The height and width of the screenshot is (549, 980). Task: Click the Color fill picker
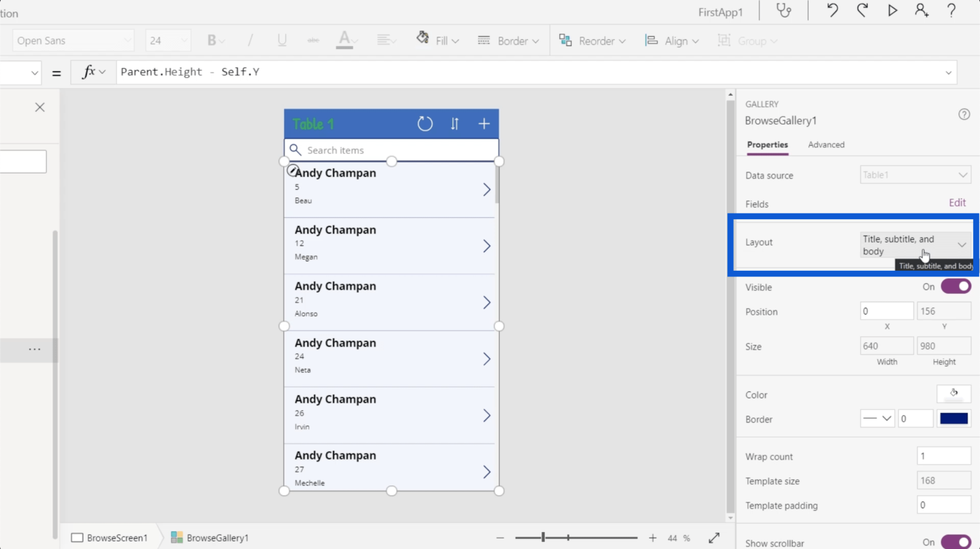pyautogui.click(x=954, y=394)
